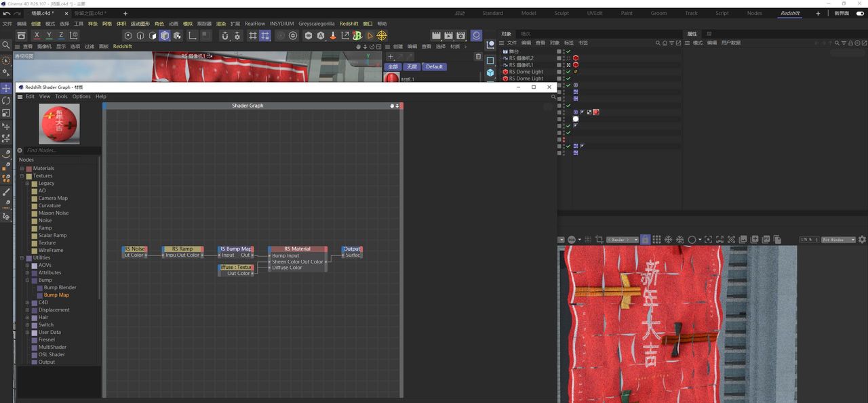The width and height of the screenshot is (868, 403).
Task: Expand the Materials folder in Nodes tree
Action: click(22, 169)
